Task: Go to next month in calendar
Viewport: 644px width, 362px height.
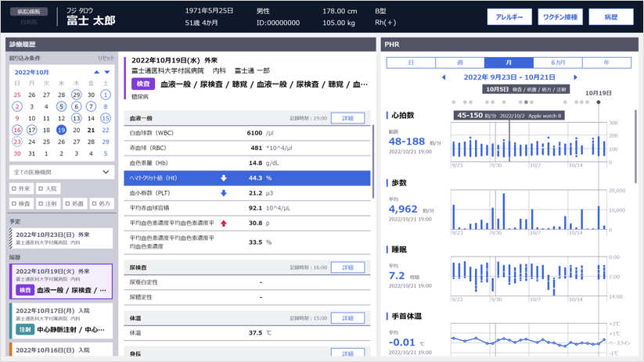Action: point(107,72)
